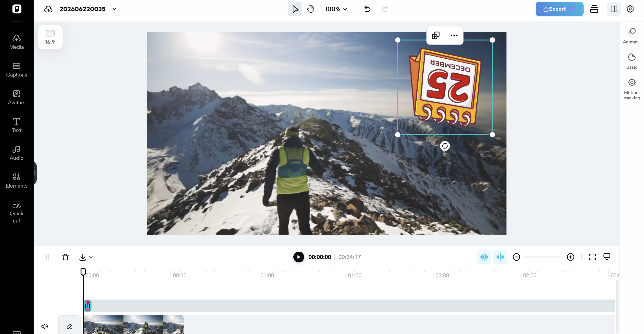Open the Basic properties panel

click(631, 61)
